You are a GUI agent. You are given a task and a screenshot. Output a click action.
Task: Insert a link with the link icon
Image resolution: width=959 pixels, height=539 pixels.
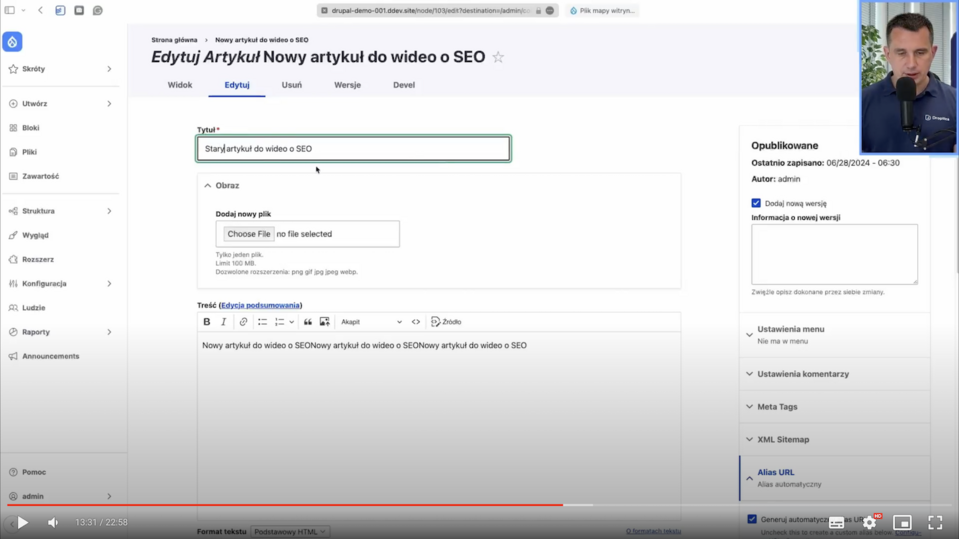[243, 322]
